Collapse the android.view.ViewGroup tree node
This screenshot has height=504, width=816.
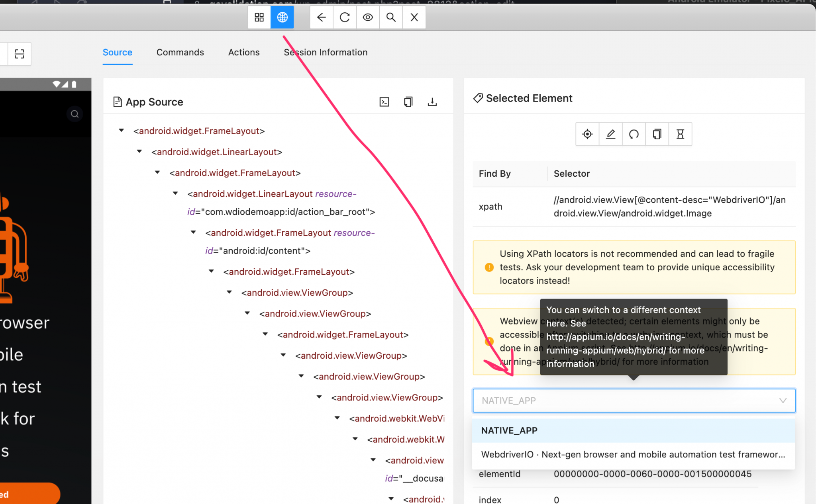point(229,292)
